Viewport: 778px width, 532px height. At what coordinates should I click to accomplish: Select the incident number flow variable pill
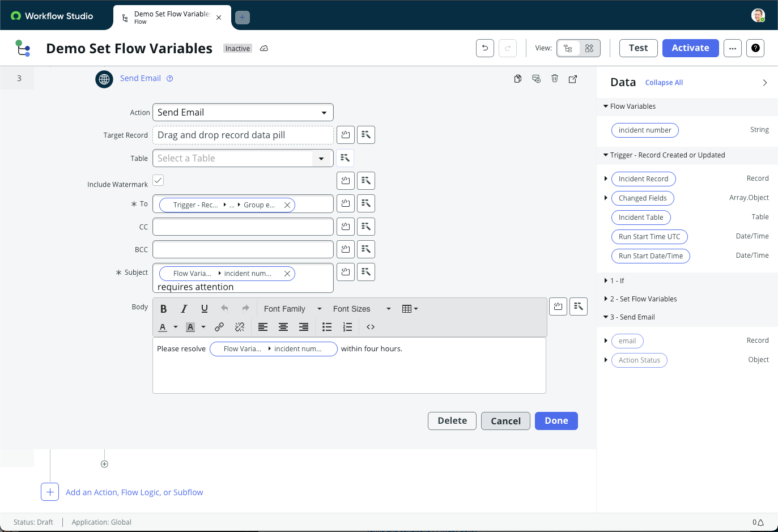click(645, 130)
